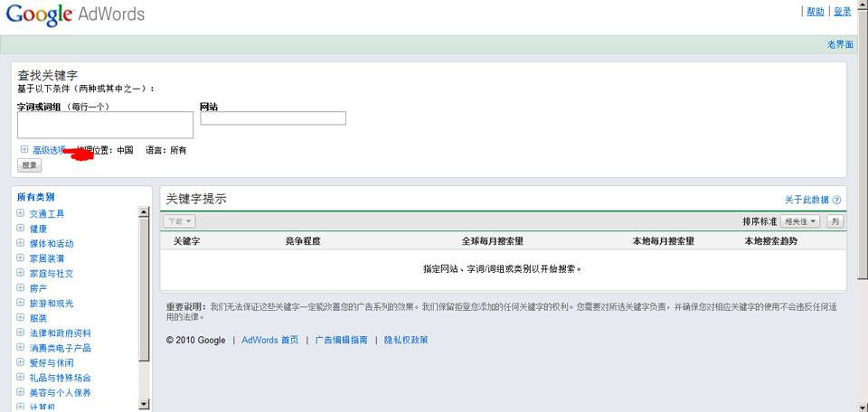Click the plus icon beside 服装
The width and height of the screenshot is (868, 412).
[x=20, y=318]
